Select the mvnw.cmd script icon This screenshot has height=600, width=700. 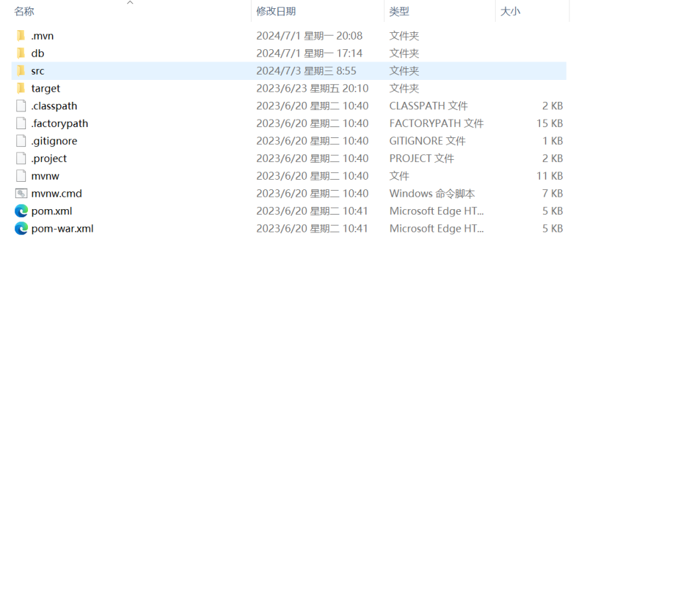pyautogui.click(x=21, y=193)
